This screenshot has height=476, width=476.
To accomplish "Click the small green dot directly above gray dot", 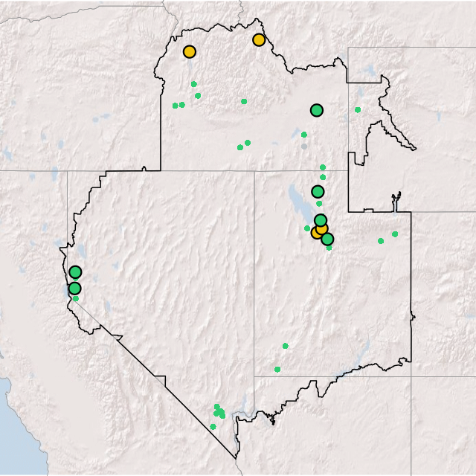I will (x=303, y=135).
